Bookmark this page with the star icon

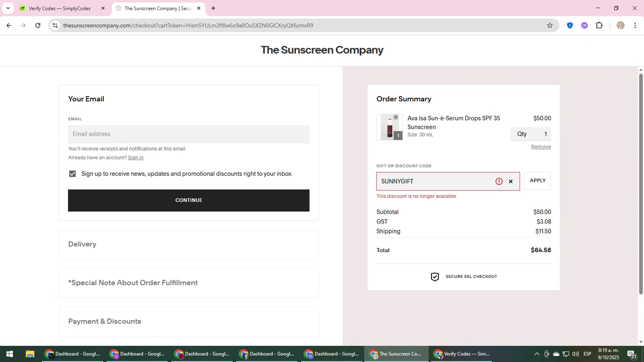550,25
